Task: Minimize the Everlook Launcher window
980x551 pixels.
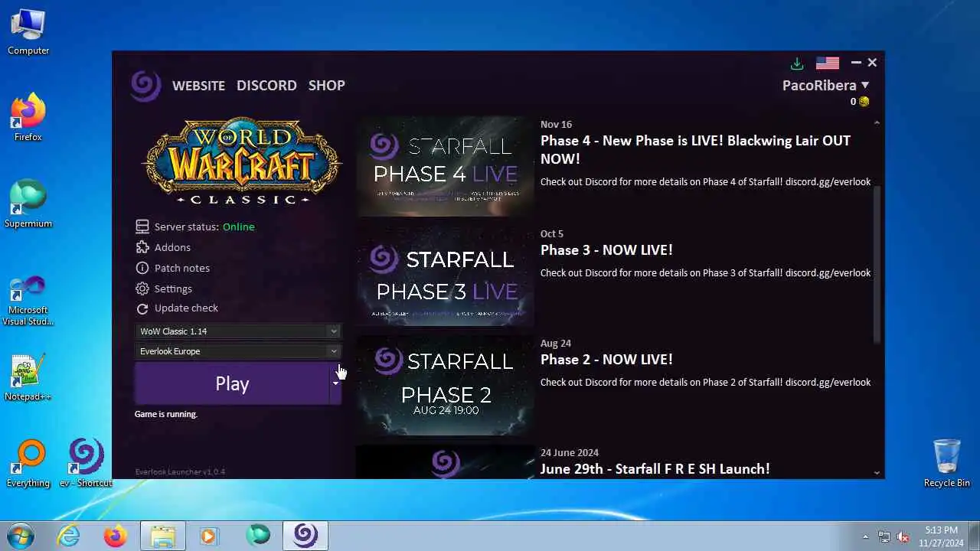Action: 856,63
